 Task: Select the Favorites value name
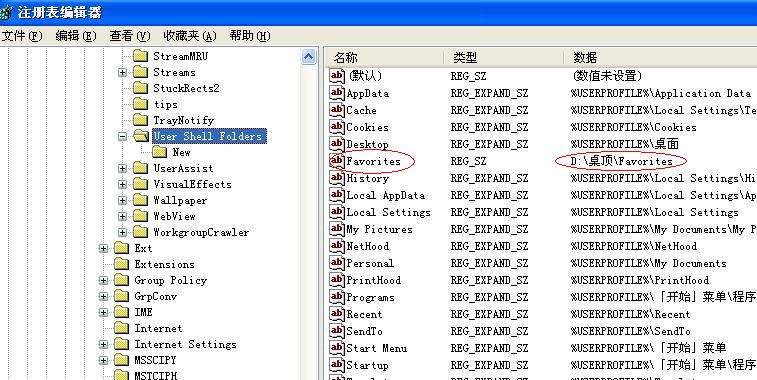(x=374, y=161)
